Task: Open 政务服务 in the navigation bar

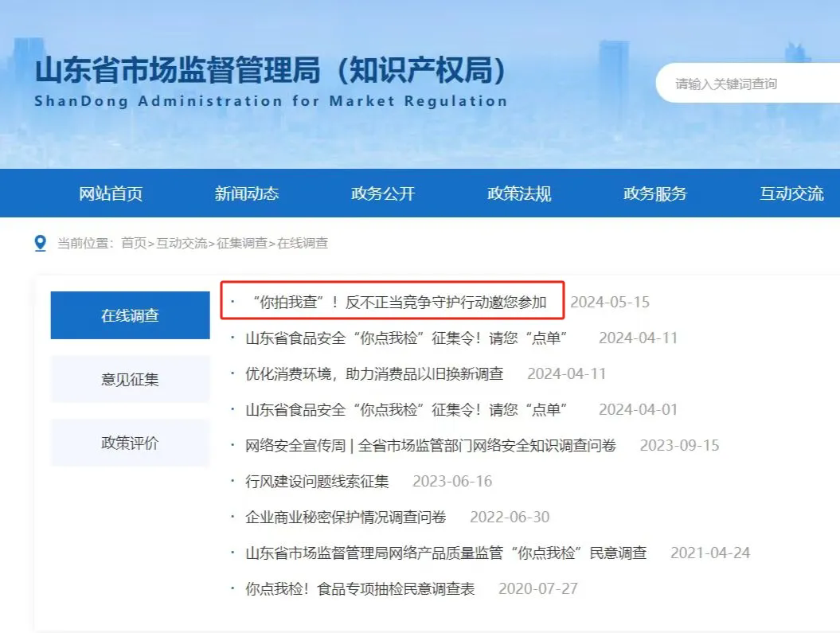Action: click(655, 193)
